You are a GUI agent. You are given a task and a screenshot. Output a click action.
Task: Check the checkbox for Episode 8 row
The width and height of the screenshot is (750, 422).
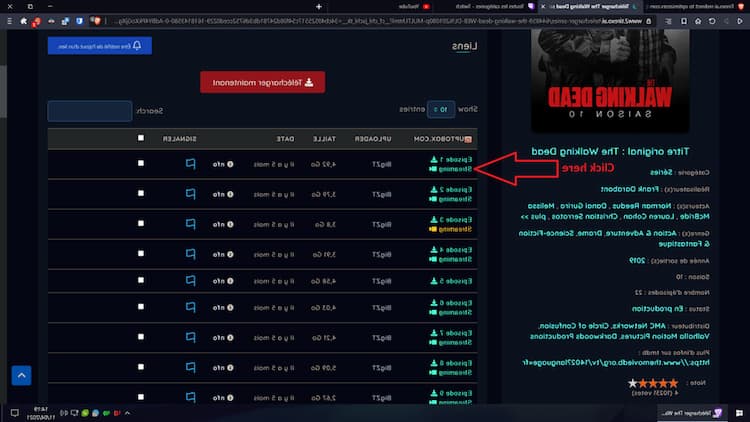[x=141, y=367]
